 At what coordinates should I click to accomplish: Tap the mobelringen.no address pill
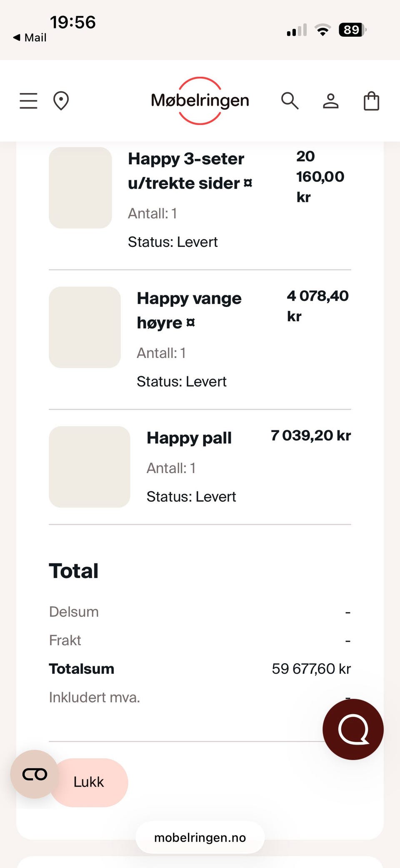[200, 838]
